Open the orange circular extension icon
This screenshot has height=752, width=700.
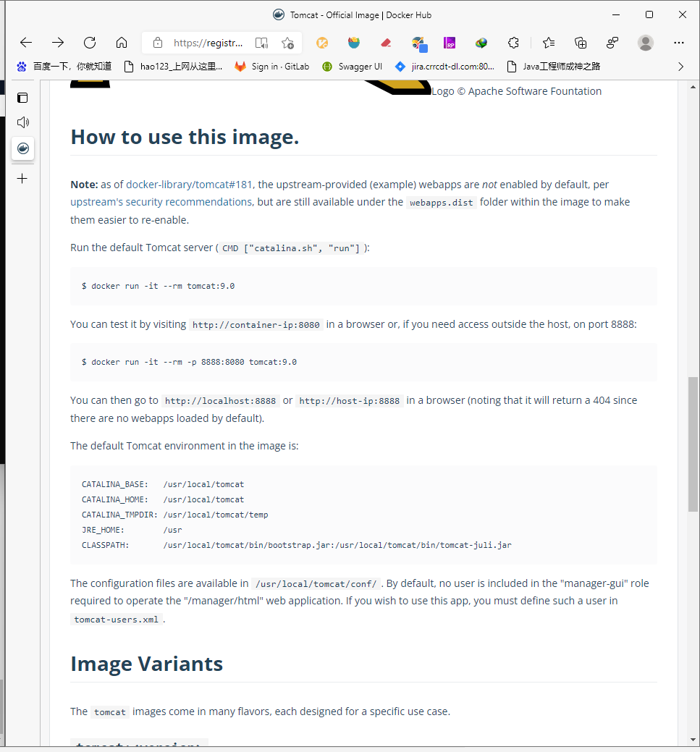(x=322, y=43)
